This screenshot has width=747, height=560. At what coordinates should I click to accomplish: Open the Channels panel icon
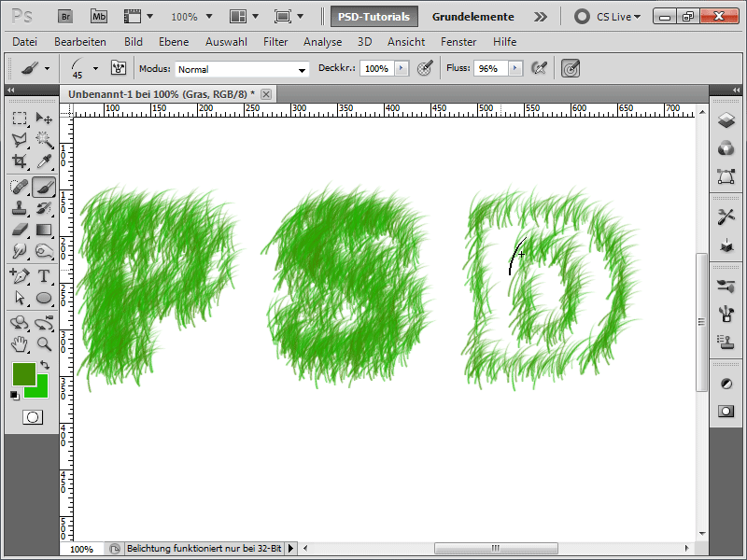click(726, 148)
